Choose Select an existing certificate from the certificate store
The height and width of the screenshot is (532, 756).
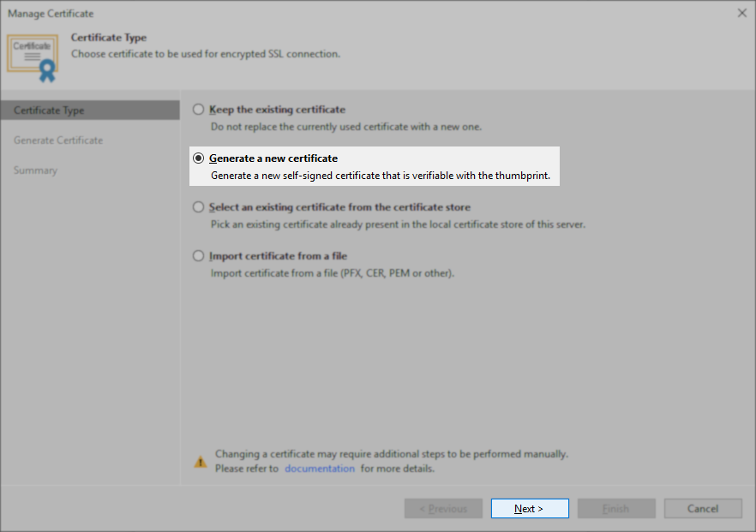(x=198, y=206)
